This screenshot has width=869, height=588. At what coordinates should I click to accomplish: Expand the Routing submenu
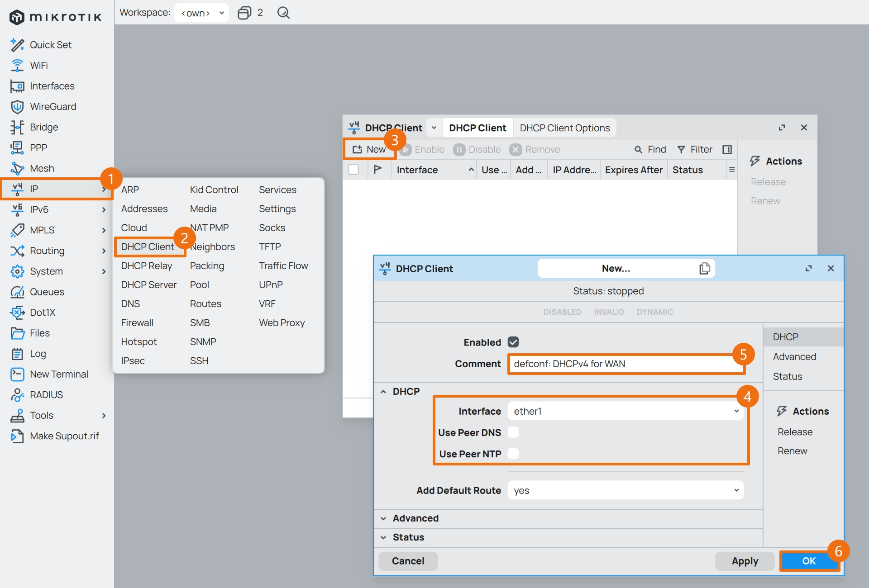click(x=104, y=251)
